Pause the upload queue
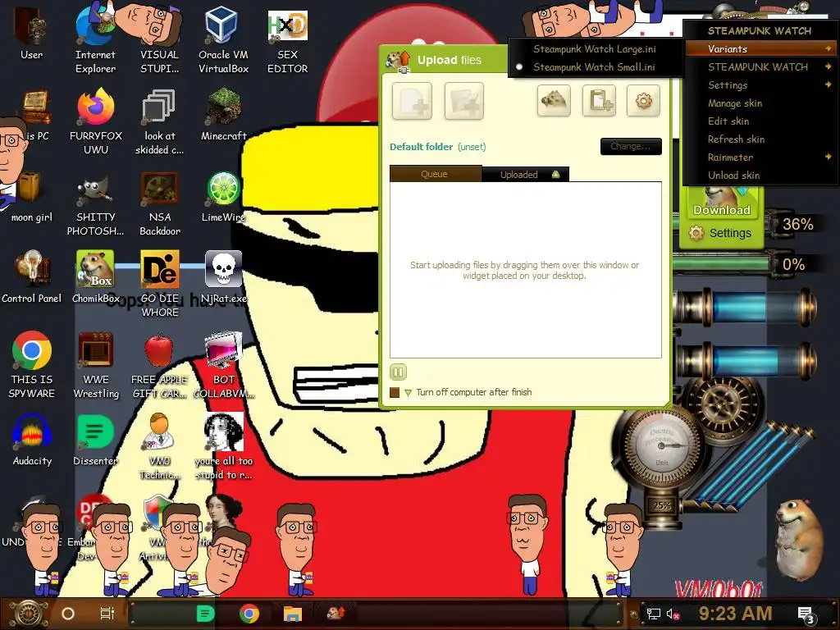The width and height of the screenshot is (840, 630). (398, 372)
